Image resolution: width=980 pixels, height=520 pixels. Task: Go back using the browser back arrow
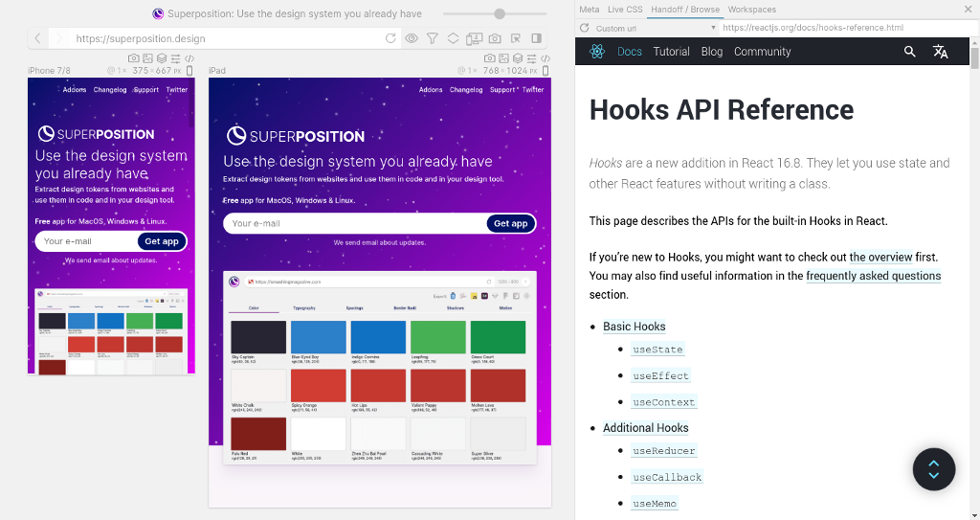tap(37, 38)
